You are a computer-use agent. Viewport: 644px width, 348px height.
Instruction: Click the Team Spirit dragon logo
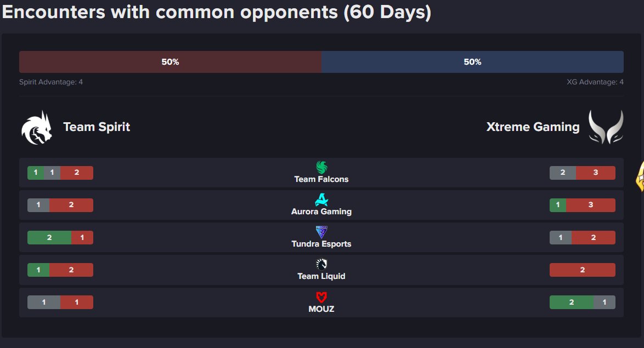tap(37, 128)
